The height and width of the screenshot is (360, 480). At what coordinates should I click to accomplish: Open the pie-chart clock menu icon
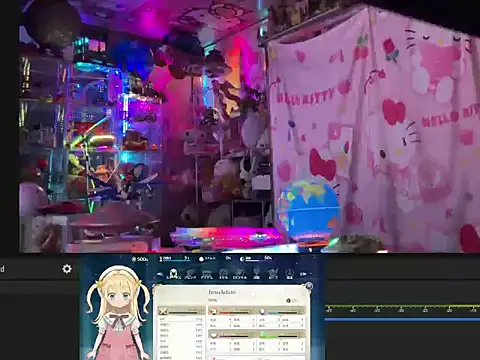pyautogui.click(x=289, y=274)
